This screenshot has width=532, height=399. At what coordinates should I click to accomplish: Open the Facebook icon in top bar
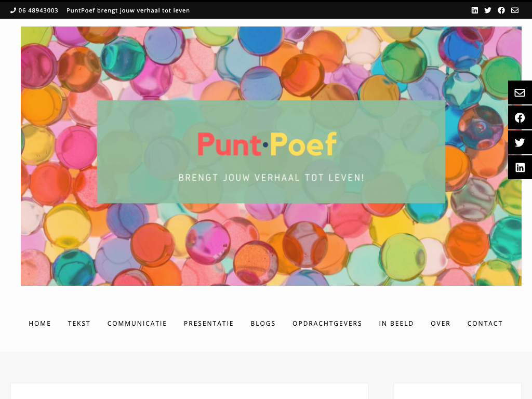(501, 10)
